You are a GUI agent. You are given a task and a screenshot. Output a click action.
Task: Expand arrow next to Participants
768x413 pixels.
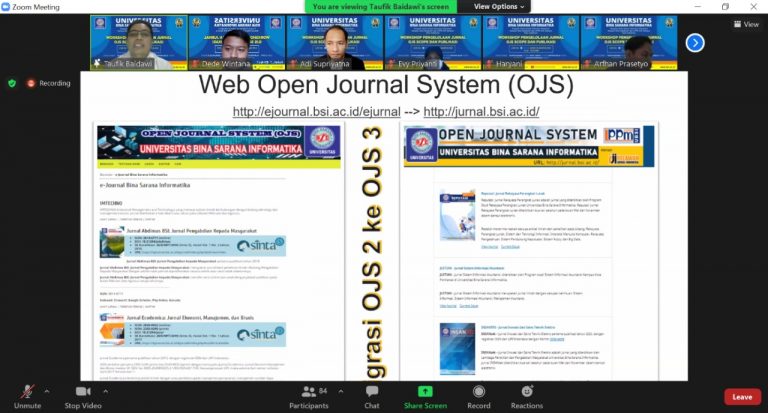(x=341, y=391)
